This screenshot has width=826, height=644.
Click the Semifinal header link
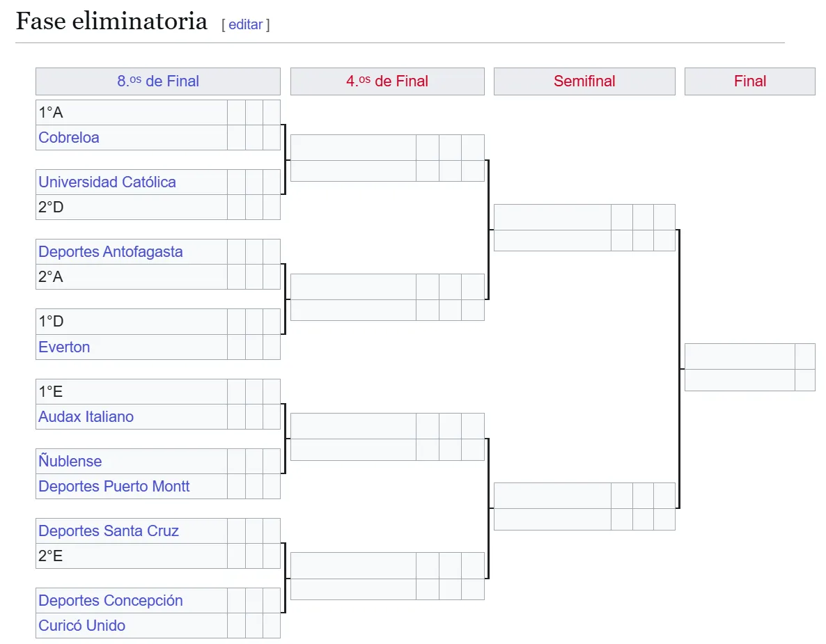[x=584, y=81]
